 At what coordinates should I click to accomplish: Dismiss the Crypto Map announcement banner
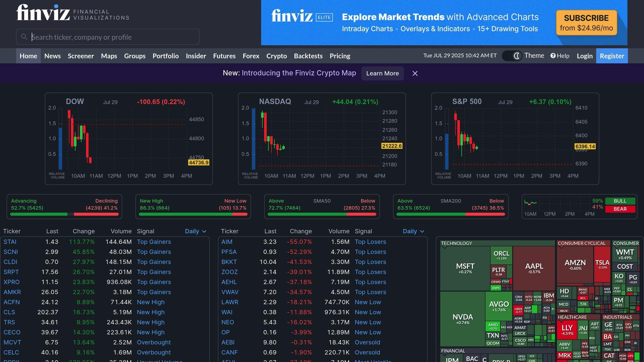tap(415, 73)
